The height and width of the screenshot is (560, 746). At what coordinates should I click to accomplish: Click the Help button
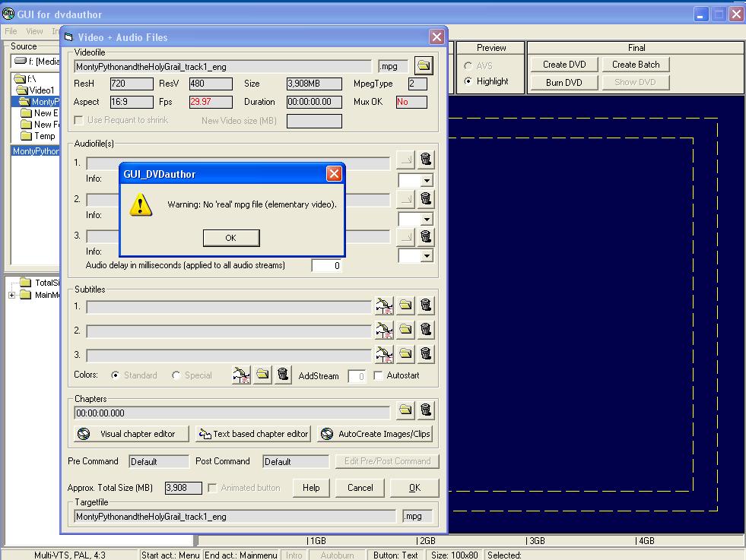click(x=311, y=488)
